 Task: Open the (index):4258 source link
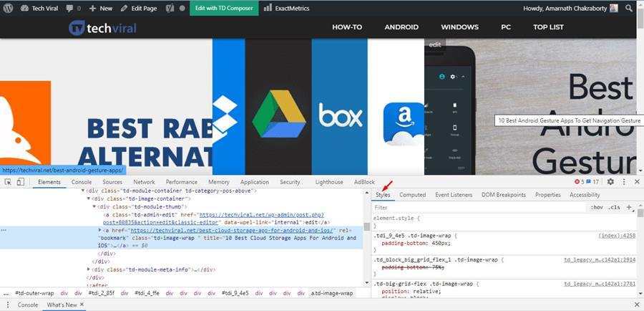[x=617, y=236]
